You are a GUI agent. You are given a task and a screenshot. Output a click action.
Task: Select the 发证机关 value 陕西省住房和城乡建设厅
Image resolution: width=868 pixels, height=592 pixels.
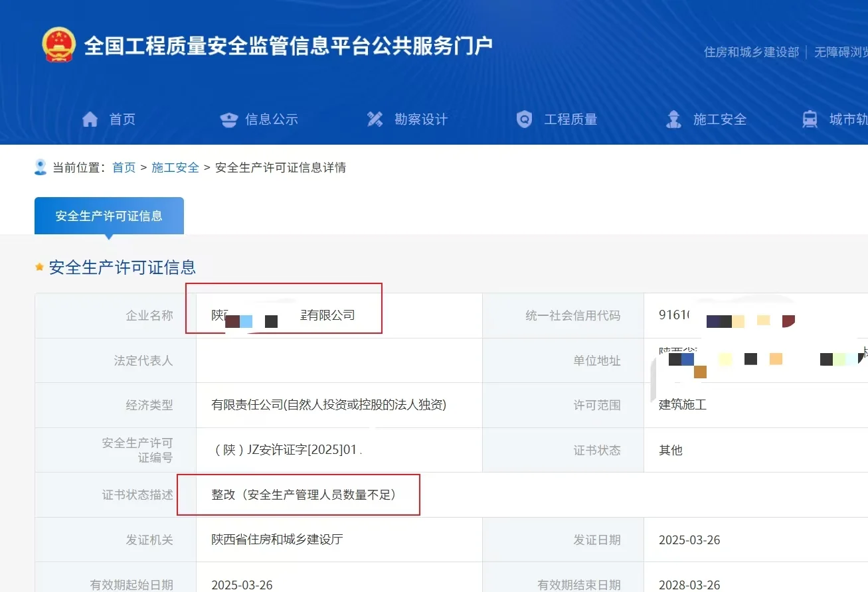(276, 539)
